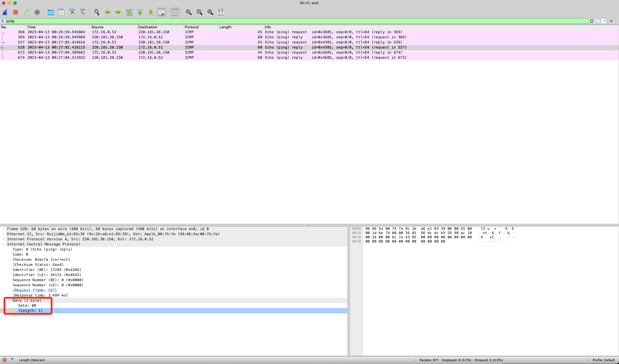Start a new live capture
The width and height of the screenshot is (619, 364).
point(5,12)
